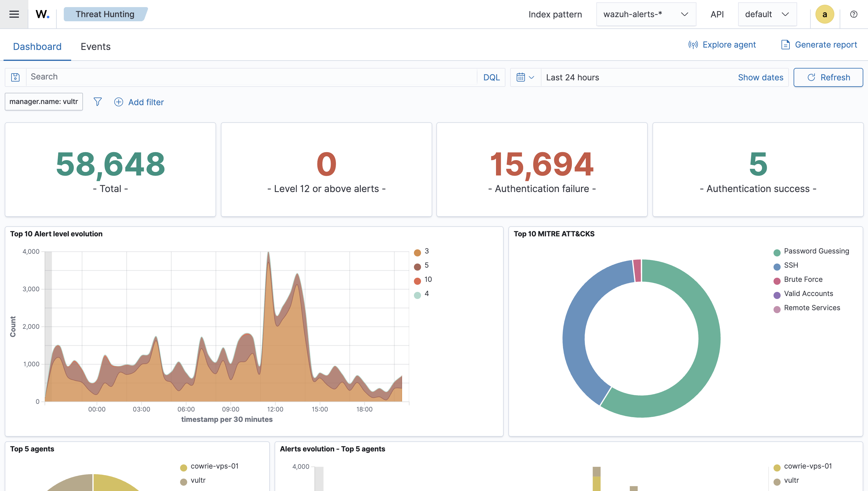Click the Brute Force color swatch

pyautogui.click(x=777, y=281)
